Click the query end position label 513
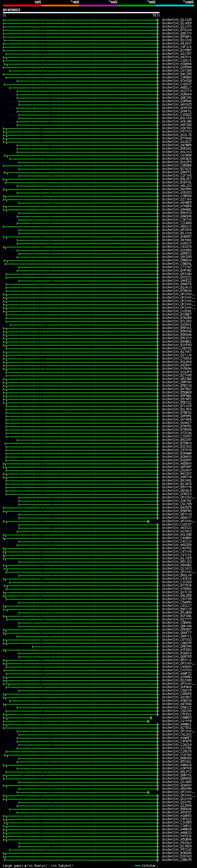 pos(155,15)
